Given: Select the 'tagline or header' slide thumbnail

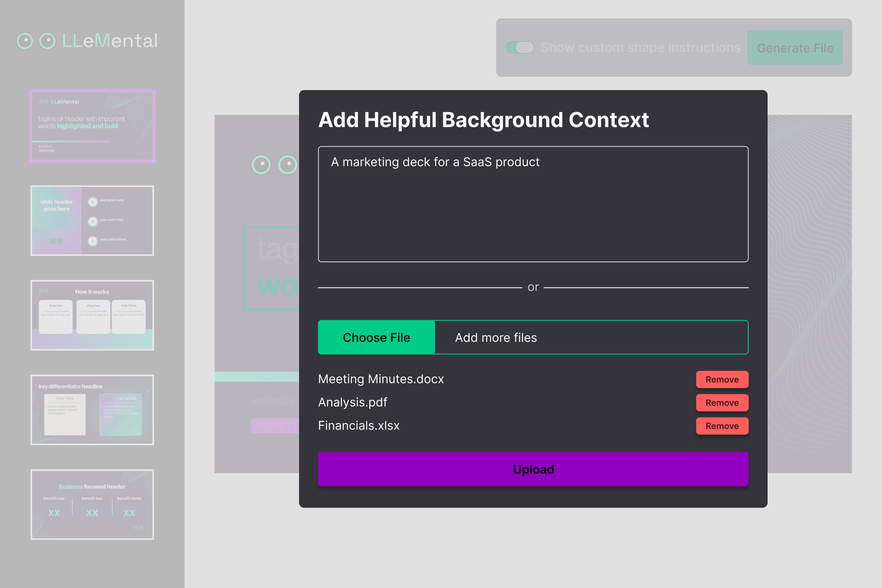Looking at the screenshot, I should coord(92,126).
